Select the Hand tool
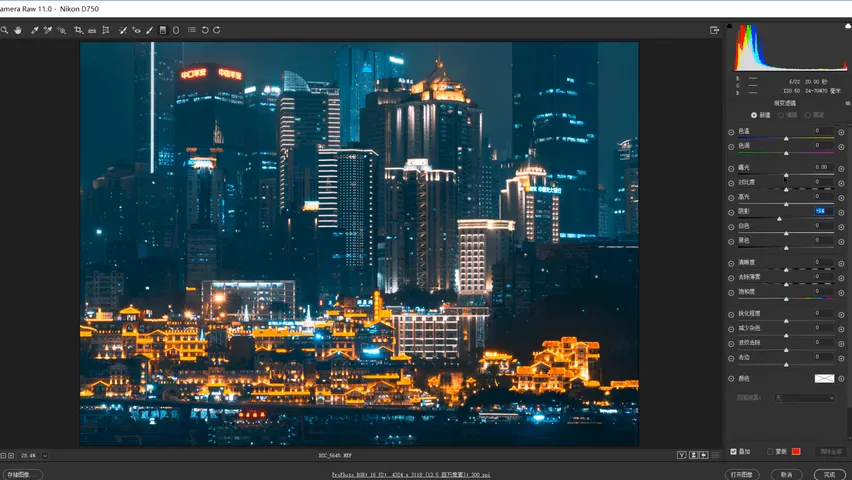852x480 pixels. 18,30
